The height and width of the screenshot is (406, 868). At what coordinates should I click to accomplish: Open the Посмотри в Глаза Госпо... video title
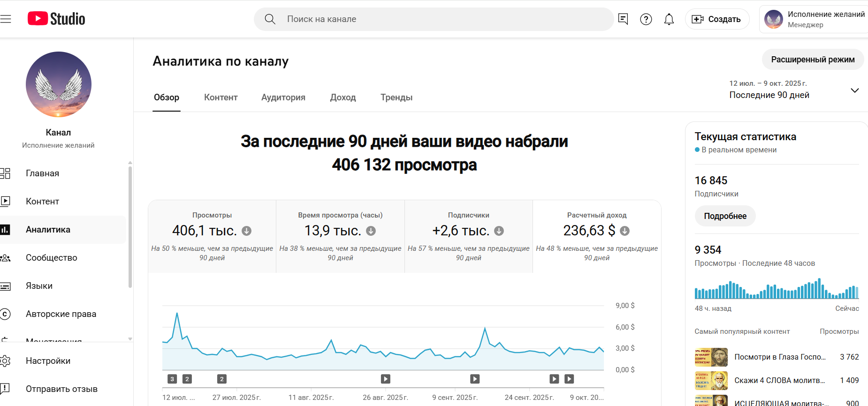point(780,357)
